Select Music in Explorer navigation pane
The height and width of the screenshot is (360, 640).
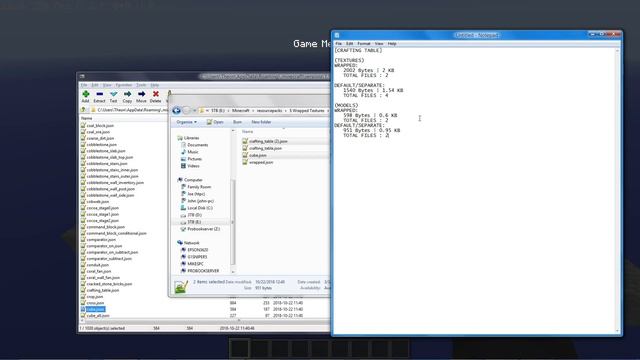[x=189, y=152]
